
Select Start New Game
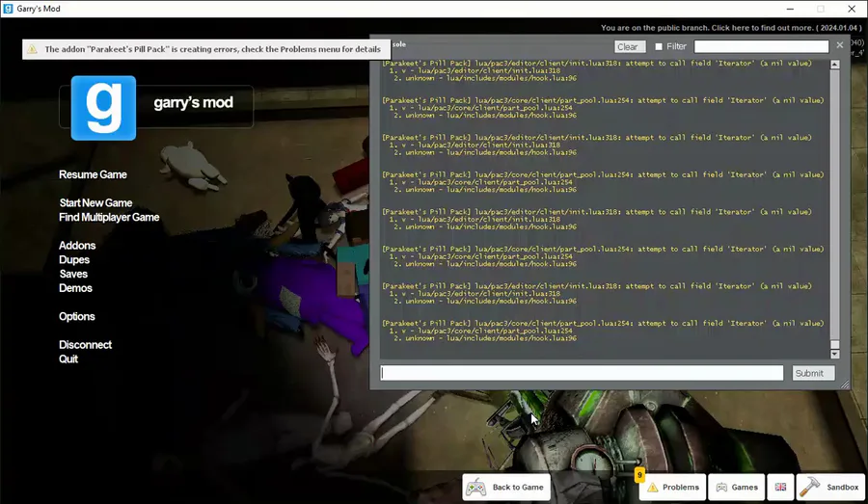tap(95, 203)
